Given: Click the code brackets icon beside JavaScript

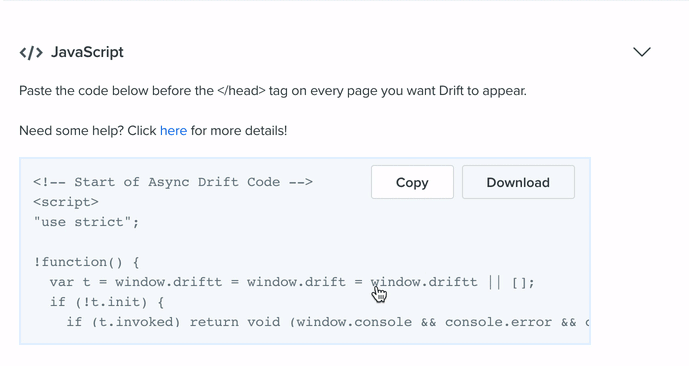Looking at the screenshot, I should 31,53.
